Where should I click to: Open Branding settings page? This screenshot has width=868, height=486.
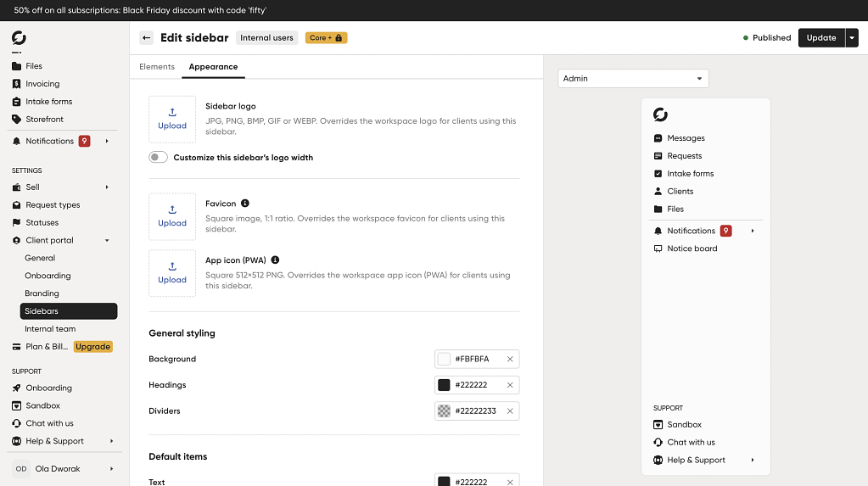42,293
